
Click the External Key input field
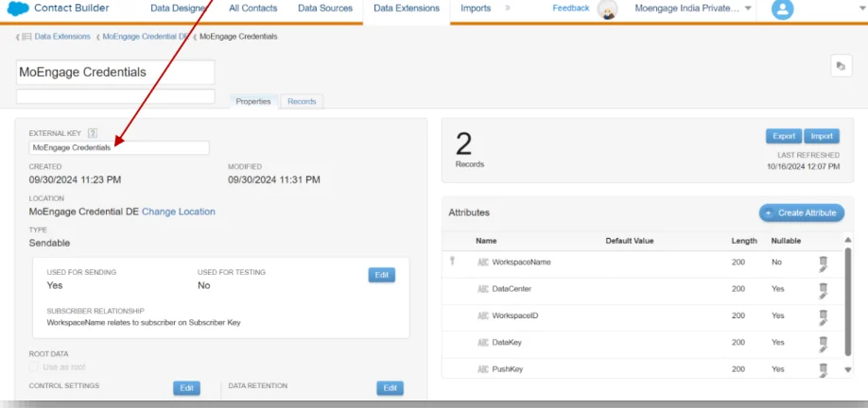119,147
